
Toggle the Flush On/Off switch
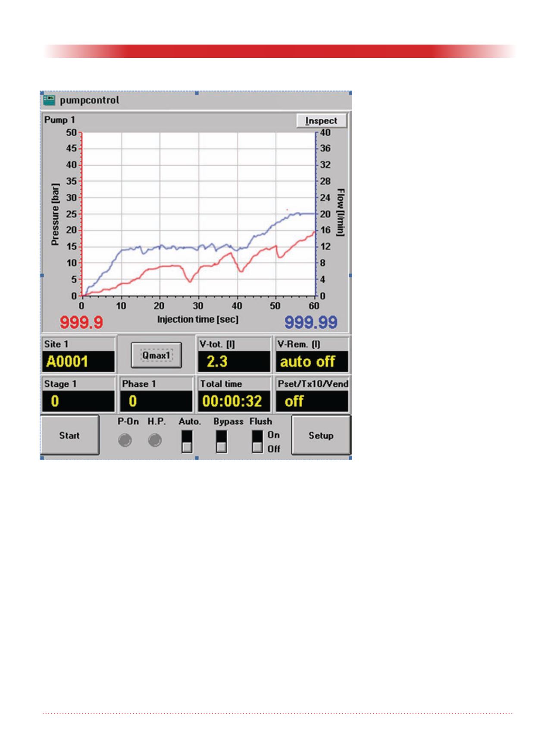257,441
